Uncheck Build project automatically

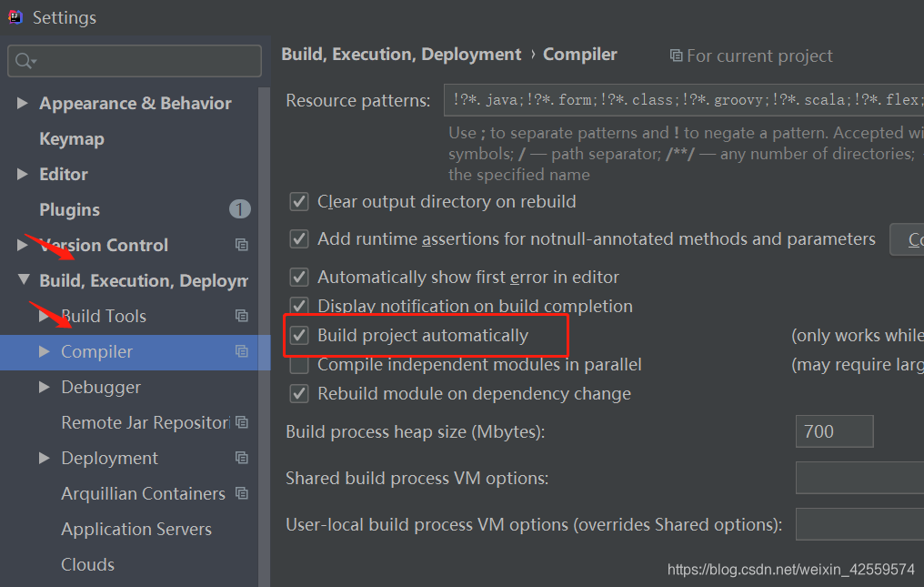(299, 334)
